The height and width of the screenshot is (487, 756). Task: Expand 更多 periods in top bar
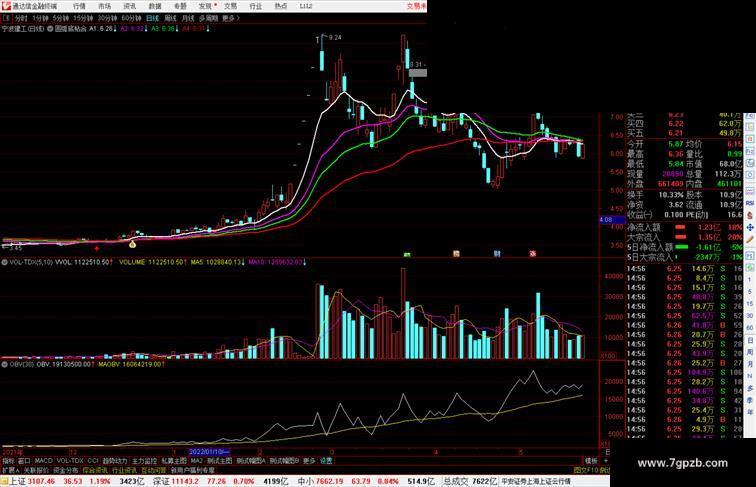pyautogui.click(x=230, y=18)
